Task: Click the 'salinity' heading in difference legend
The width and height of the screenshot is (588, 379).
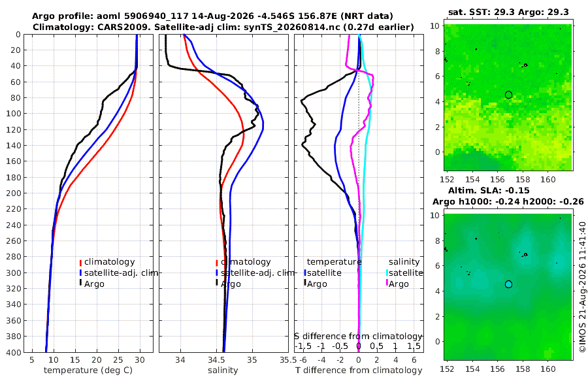Action: [404, 262]
